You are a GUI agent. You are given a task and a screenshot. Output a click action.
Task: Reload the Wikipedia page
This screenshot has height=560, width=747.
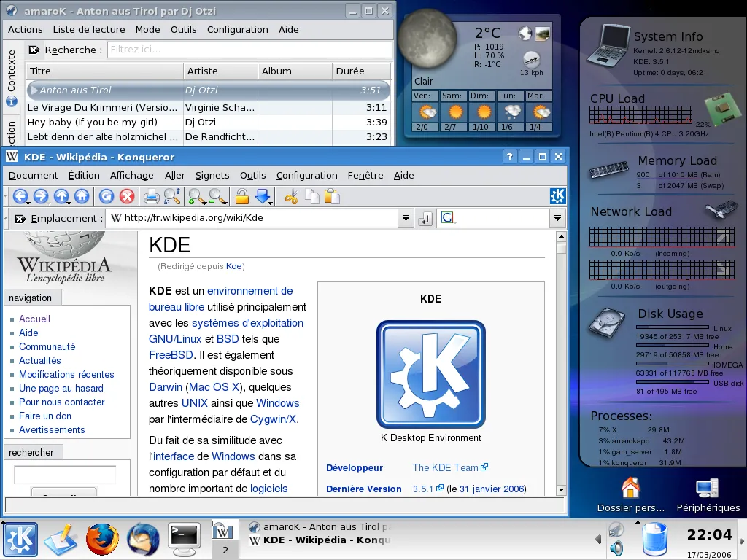point(107,196)
